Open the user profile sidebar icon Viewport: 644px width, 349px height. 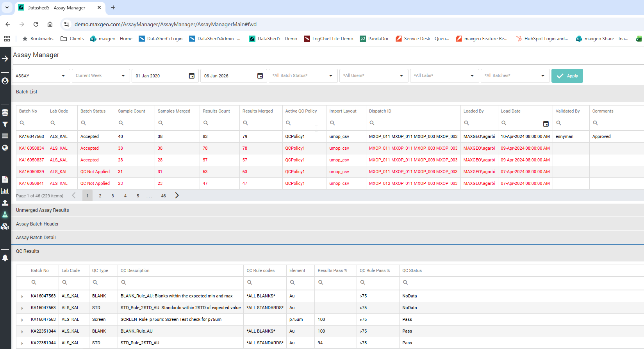[x=5, y=81]
